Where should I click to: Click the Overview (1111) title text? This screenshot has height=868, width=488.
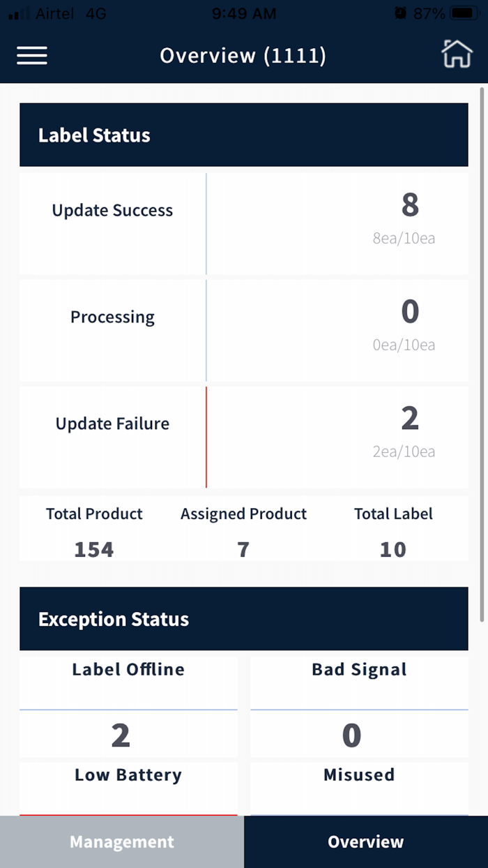[x=243, y=55]
